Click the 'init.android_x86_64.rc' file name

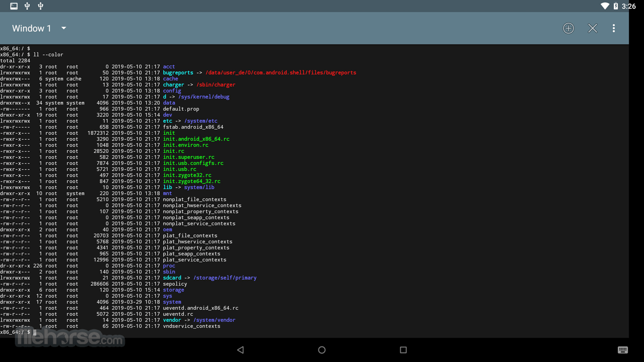[196, 139]
